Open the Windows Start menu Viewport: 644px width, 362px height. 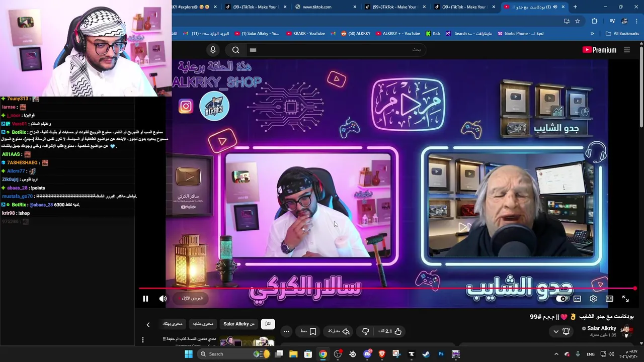tap(188, 354)
